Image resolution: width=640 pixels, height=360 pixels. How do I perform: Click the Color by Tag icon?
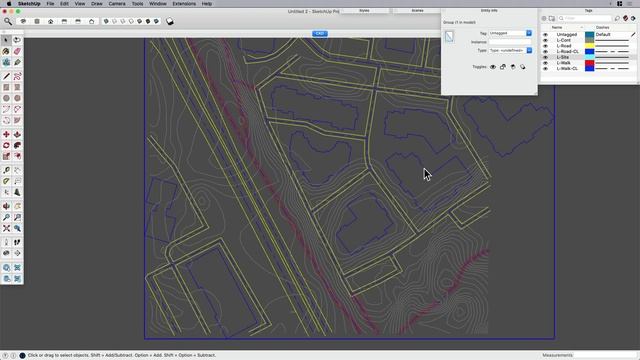click(x=625, y=18)
